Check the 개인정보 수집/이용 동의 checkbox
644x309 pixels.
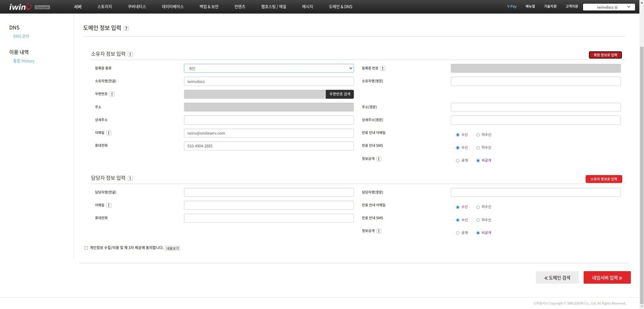[86, 248]
